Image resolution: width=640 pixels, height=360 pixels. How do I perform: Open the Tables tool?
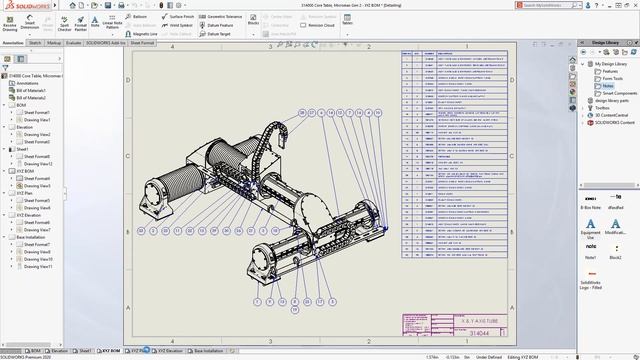point(347,20)
